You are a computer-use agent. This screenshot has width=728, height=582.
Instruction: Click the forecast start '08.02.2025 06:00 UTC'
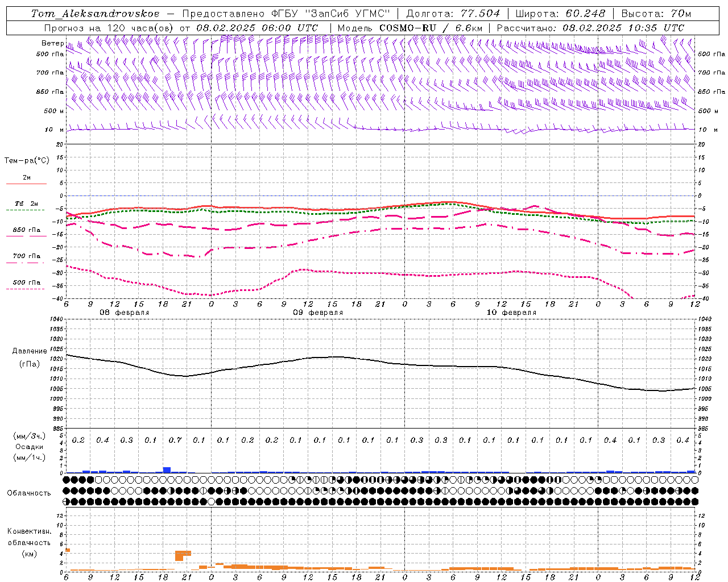pyautogui.click(x=257, y=28)
